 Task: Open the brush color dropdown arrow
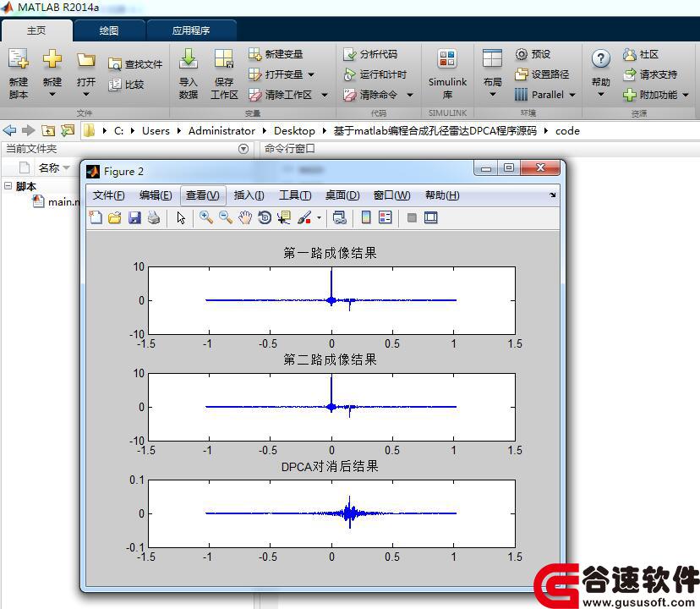(x=319, y=217)
